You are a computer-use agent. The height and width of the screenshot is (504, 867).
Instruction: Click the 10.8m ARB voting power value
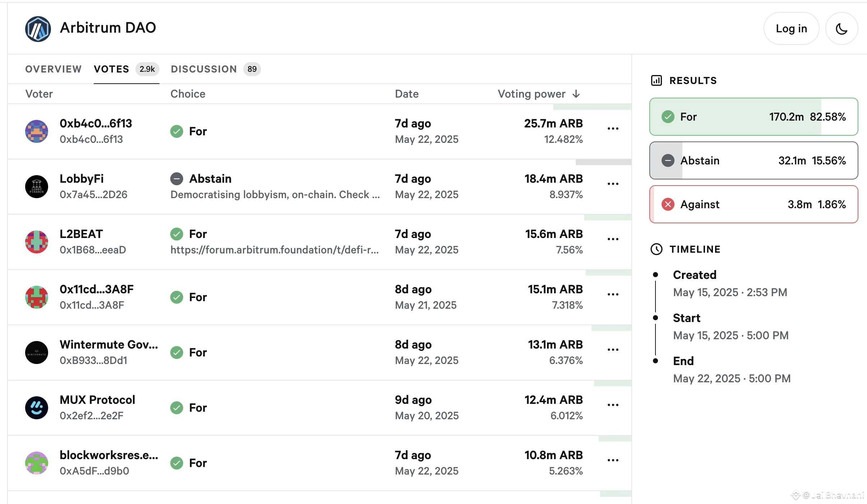coord(553,455)
